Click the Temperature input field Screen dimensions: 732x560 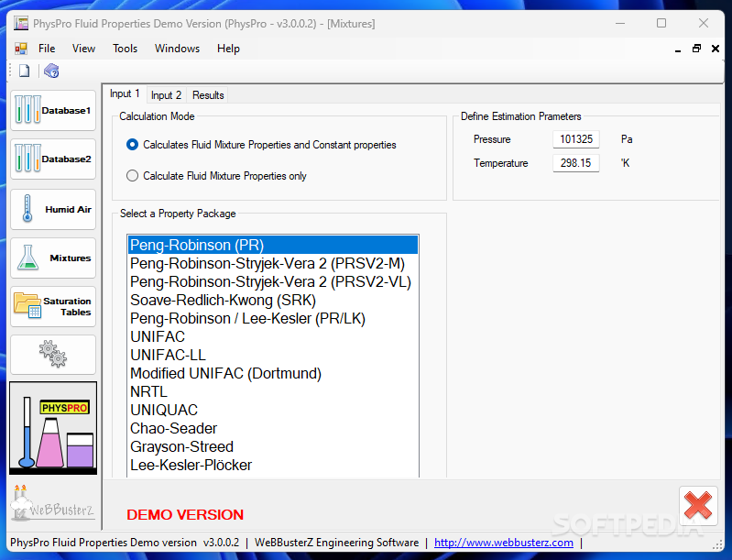tap(576, 163)
